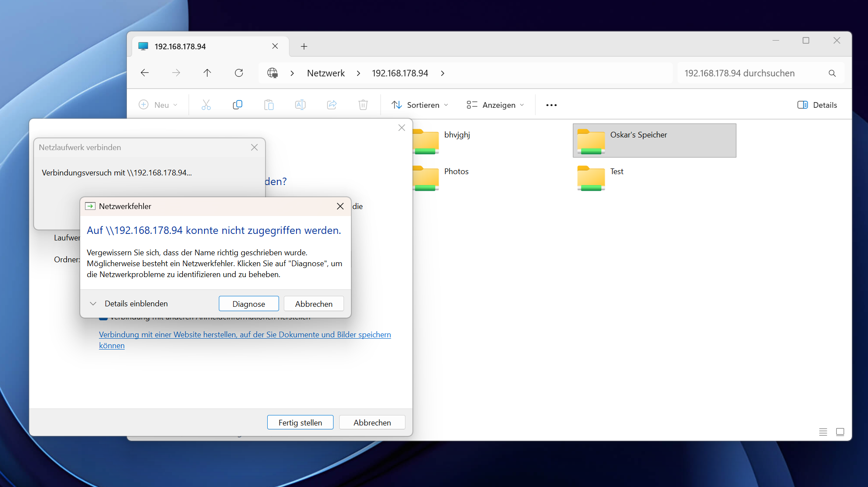The height and width of the screenshot is (487, 868).
Task: Click the Copy icon in toolbar
Action: pos(238,105)
